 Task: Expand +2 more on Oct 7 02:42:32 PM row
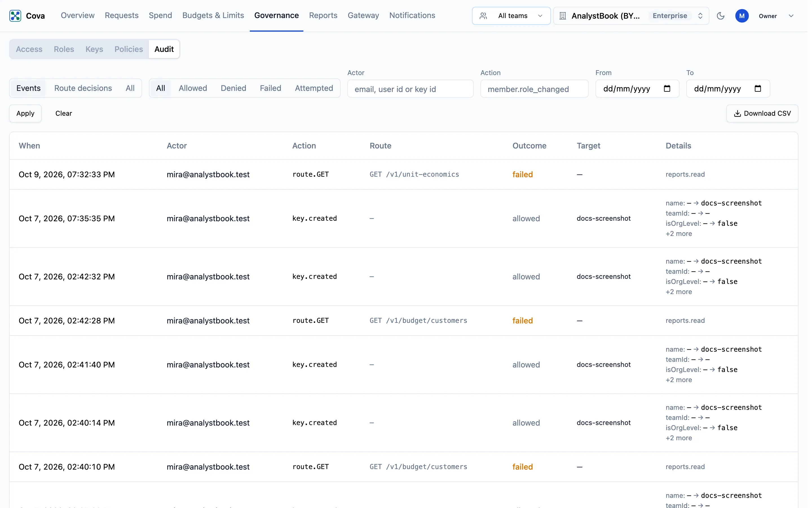click(x=679, y=292)
